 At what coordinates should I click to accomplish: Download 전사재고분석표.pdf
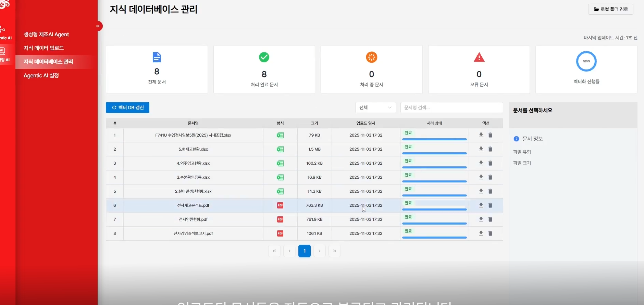(x=481, y=205)
